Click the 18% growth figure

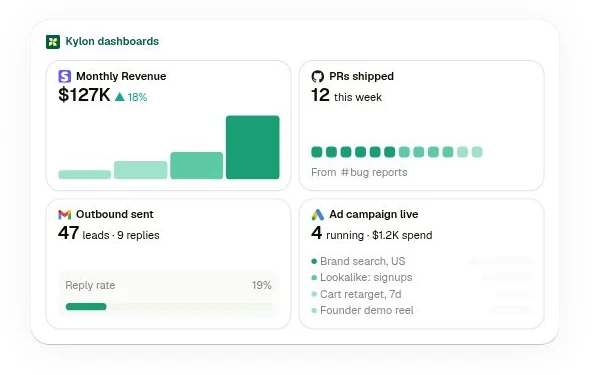[137, 97]
